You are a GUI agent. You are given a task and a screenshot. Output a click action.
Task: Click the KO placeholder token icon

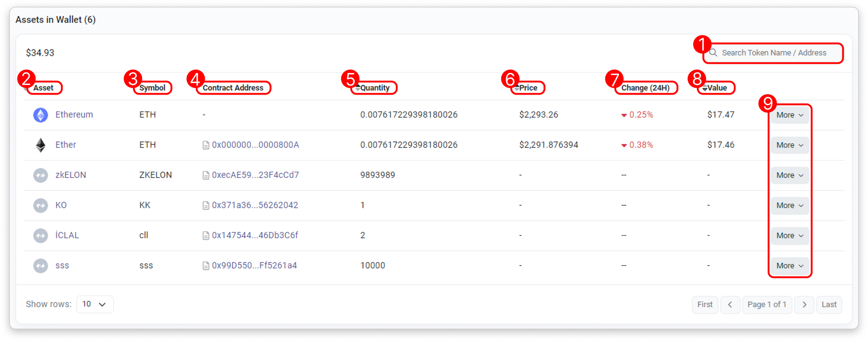click(40, 205)
